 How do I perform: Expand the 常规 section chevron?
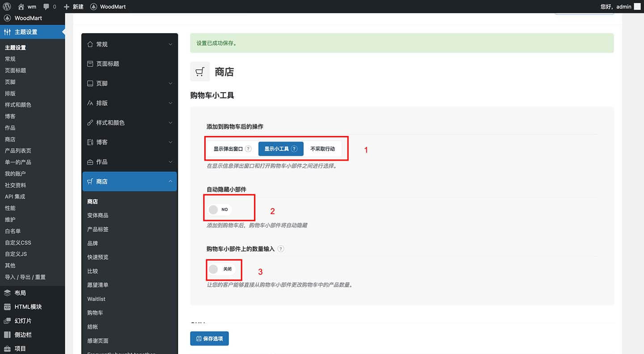coord(170,44)
